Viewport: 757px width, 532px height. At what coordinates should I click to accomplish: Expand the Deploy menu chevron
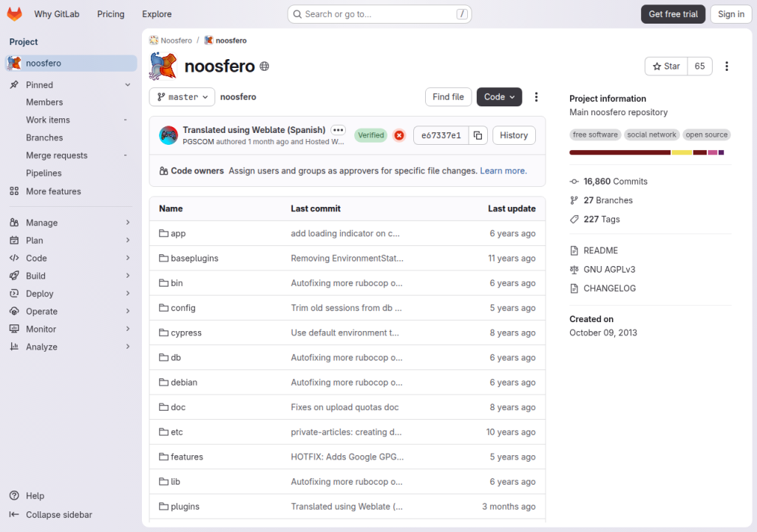pyautogui.click(x=127, y=293)
